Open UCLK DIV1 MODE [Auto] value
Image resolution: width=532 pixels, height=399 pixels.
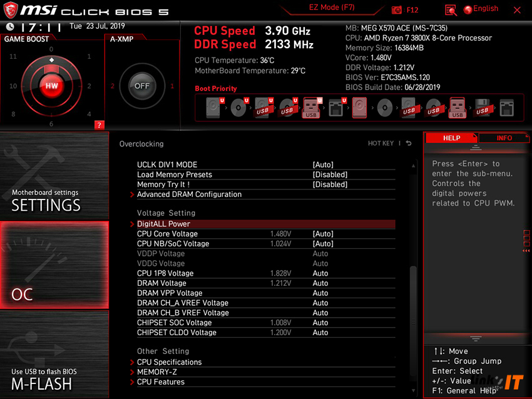(x=323, y=164)
